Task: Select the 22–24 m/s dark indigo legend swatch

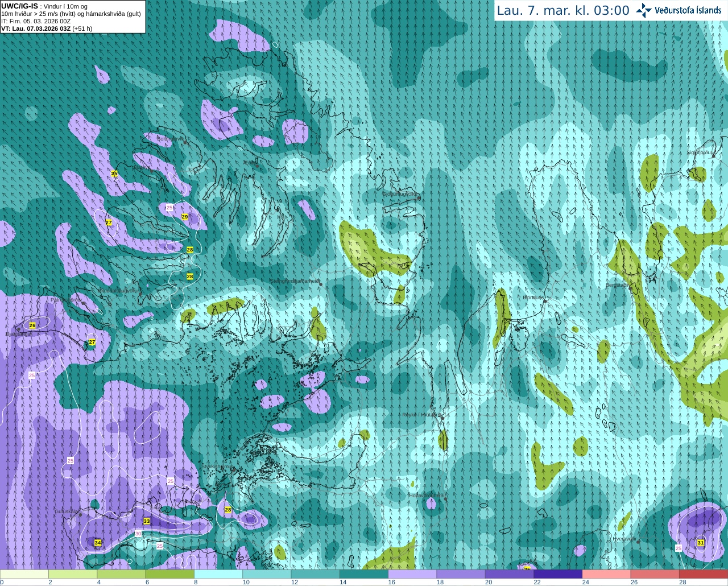Action: point(559,574)
